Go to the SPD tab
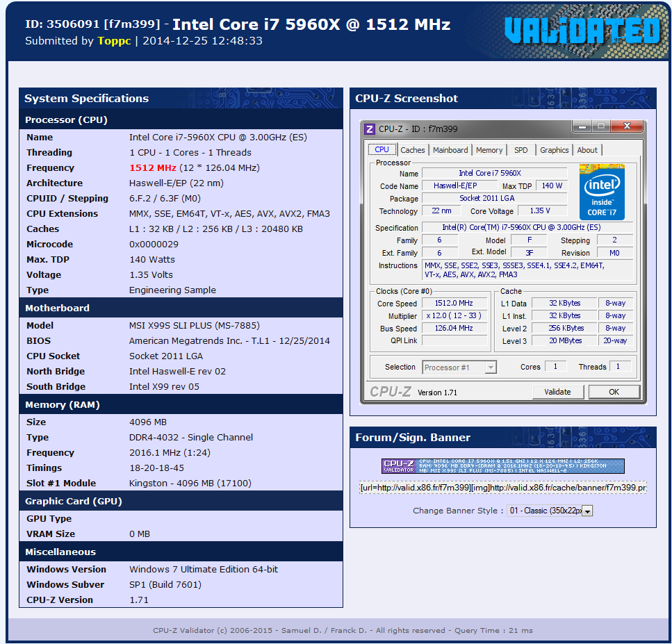672x644 pixels. [521, 150]
